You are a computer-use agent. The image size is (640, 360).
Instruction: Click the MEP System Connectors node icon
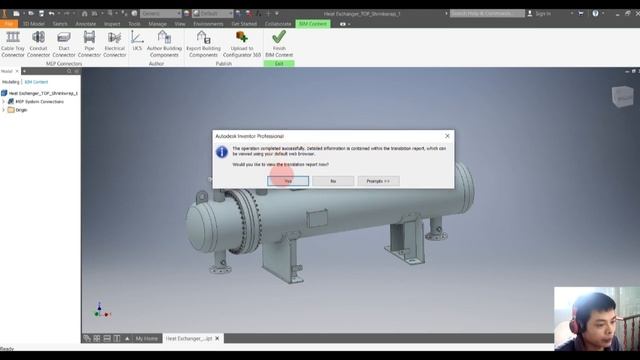point(11,101)
